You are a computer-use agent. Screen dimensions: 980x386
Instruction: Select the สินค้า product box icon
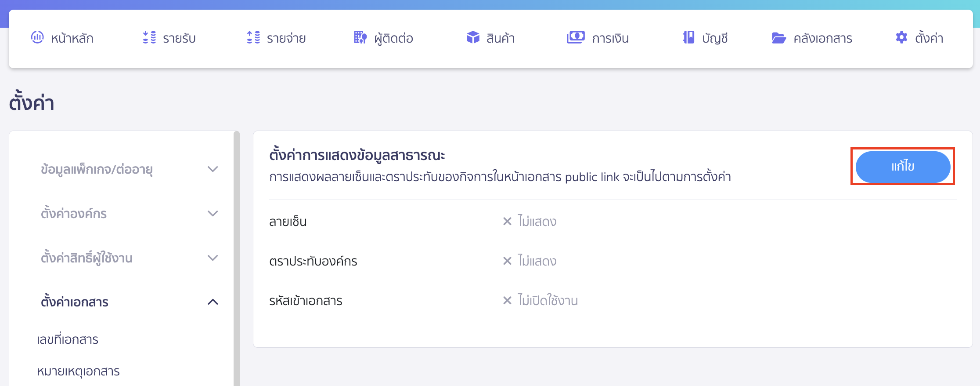(x=473, y=38)
